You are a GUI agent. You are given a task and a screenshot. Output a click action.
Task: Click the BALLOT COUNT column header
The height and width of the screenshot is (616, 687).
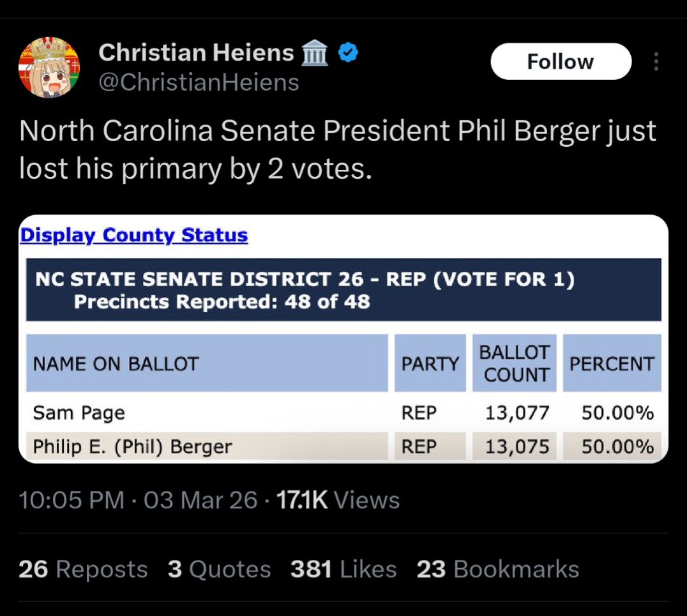click(514, 363)
